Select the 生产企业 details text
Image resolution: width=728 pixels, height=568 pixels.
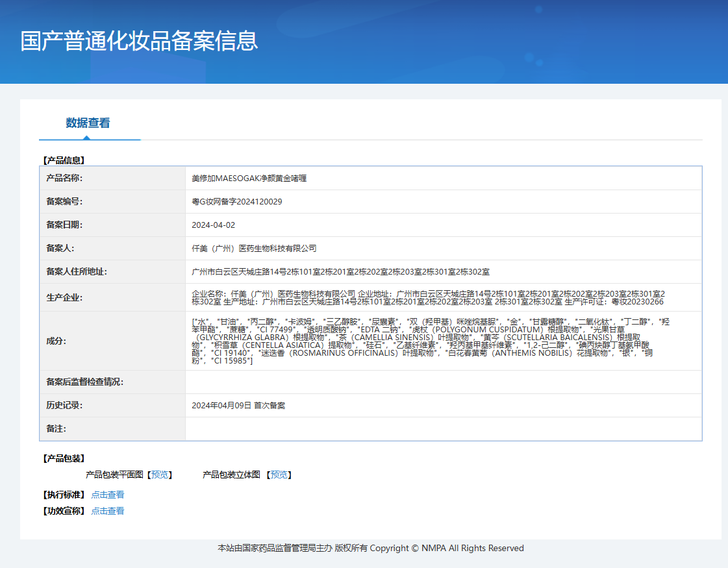(428, 297)
